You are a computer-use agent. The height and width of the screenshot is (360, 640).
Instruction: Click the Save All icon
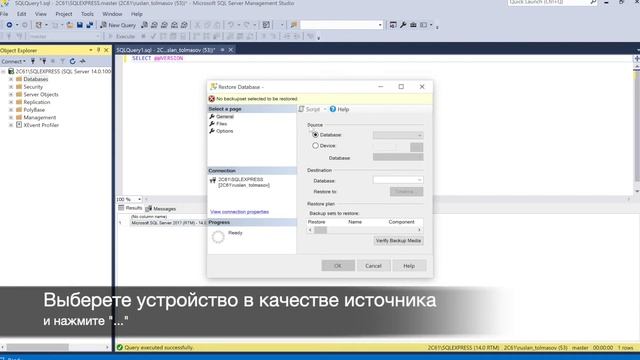click(89, 25)
